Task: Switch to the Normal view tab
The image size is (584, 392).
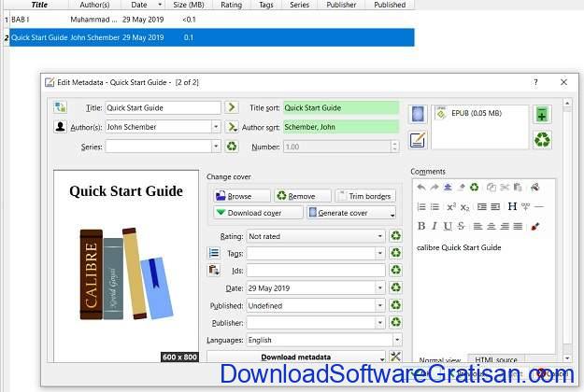Action: pyautogui.click(x=440, y=359)
